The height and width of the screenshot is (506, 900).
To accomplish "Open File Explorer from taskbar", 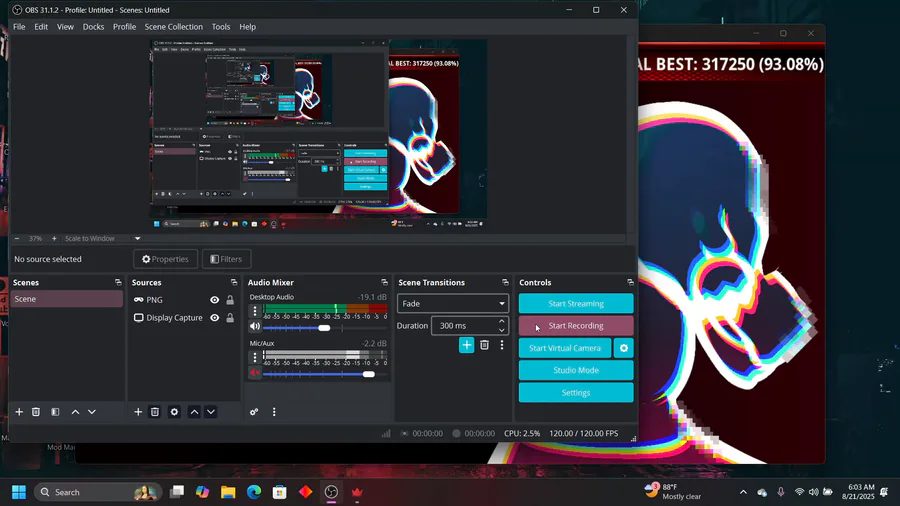I will [x=228, y=492].
